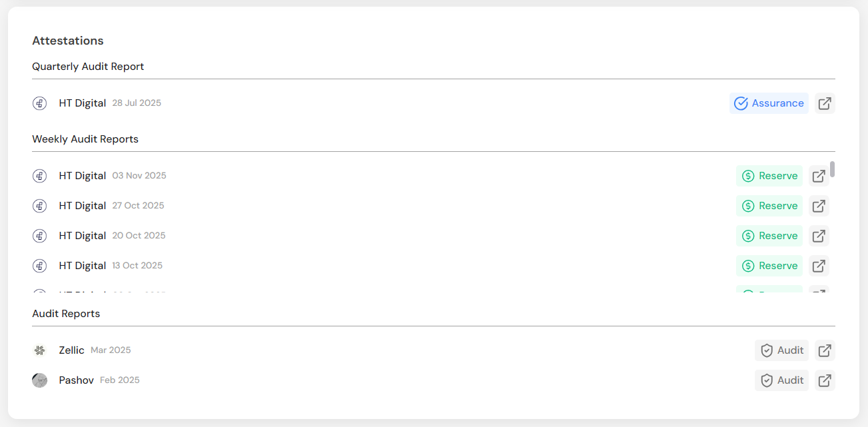Select HT Digital 28 Jul 2025 entry
Screen dimensions: 868x427
[83, 103]
